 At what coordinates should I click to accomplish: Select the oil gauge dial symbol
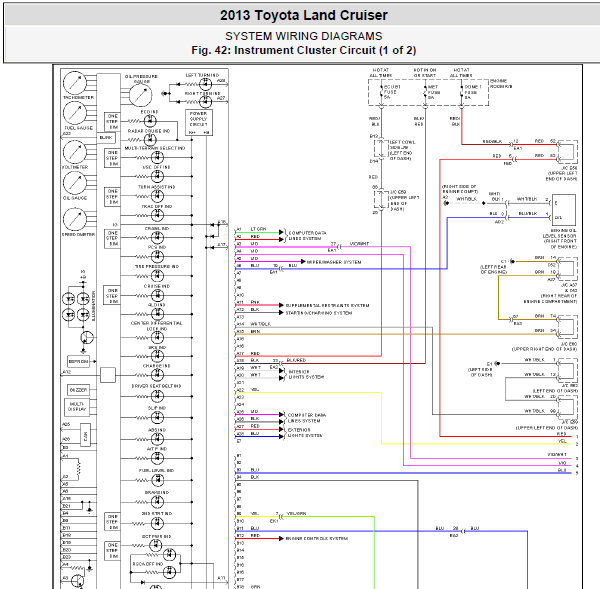[75, 183]
